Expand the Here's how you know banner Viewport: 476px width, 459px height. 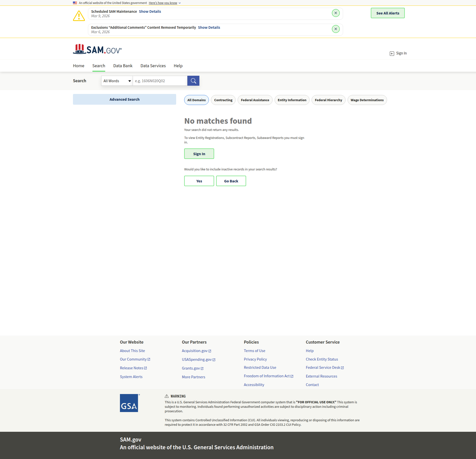coord(165,3)
